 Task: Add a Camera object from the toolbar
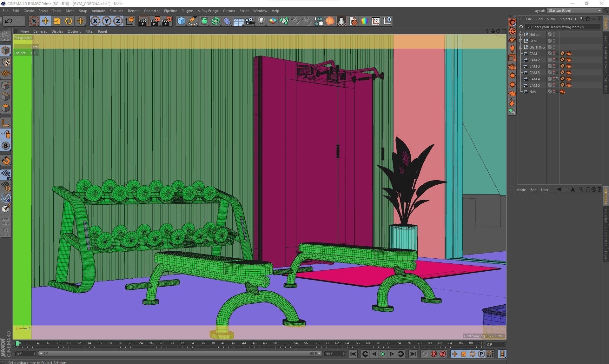point(250,21)
